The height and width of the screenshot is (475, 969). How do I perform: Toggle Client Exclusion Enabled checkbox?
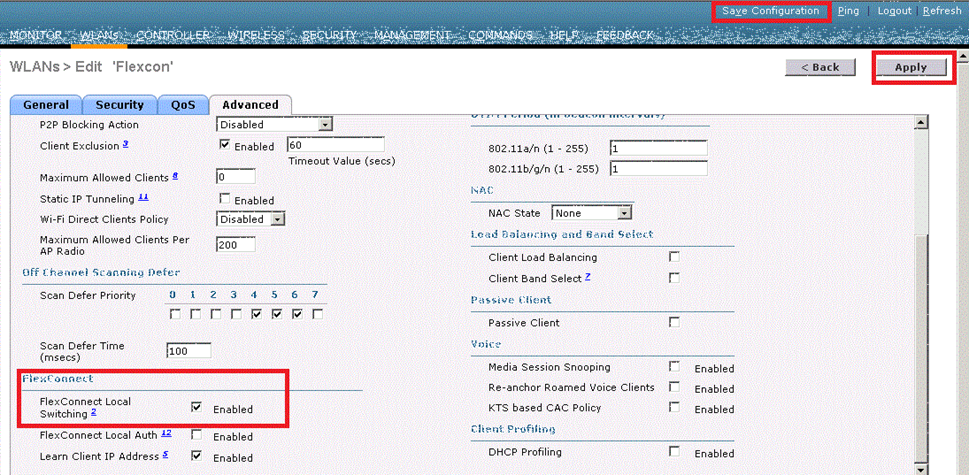tap(225, 146)
